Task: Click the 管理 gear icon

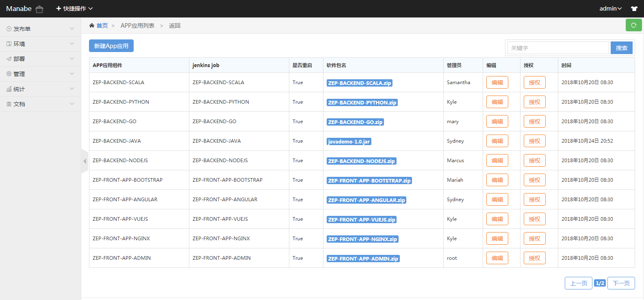Action: pyautogui.click(x=9, y=74)
